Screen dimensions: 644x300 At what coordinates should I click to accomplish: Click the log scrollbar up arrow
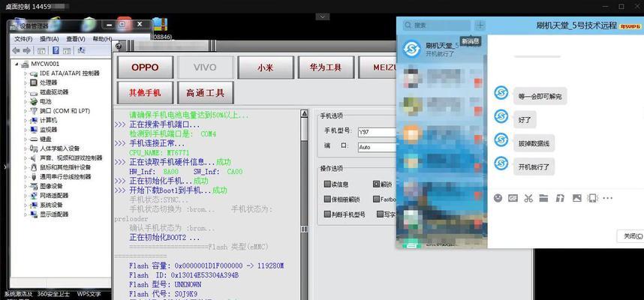(x=304, y=113)
